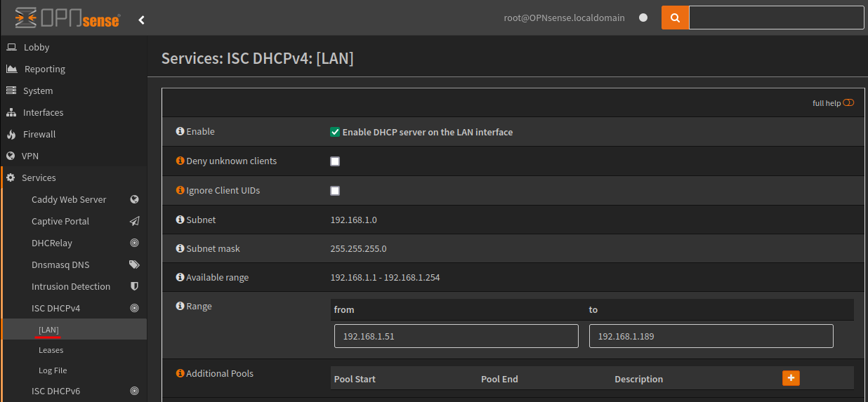Click the Pool End column header
The width and height of the screenshot is (868, 402).
click(x=499, y=379)
